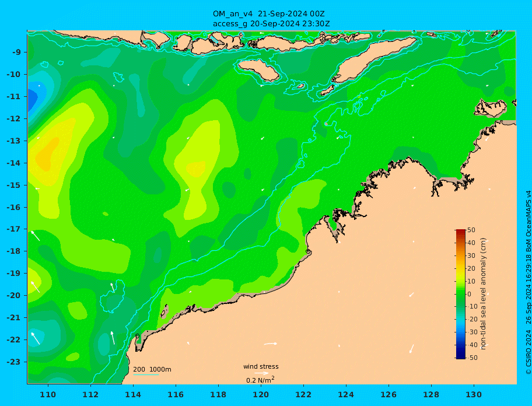This screenshot has width=532, height=406.
Task: Click the '200 1000m' depth contour label
Action: [x=152, y=369]
